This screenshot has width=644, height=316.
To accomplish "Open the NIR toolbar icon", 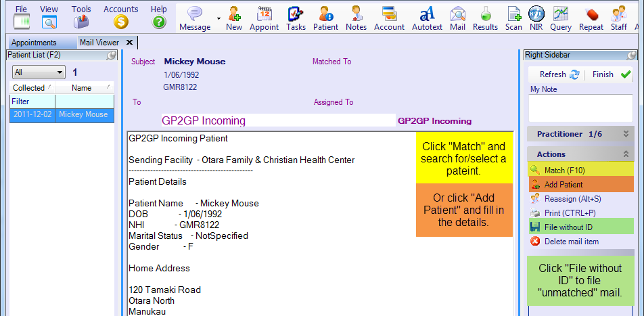I will (536, 14).
